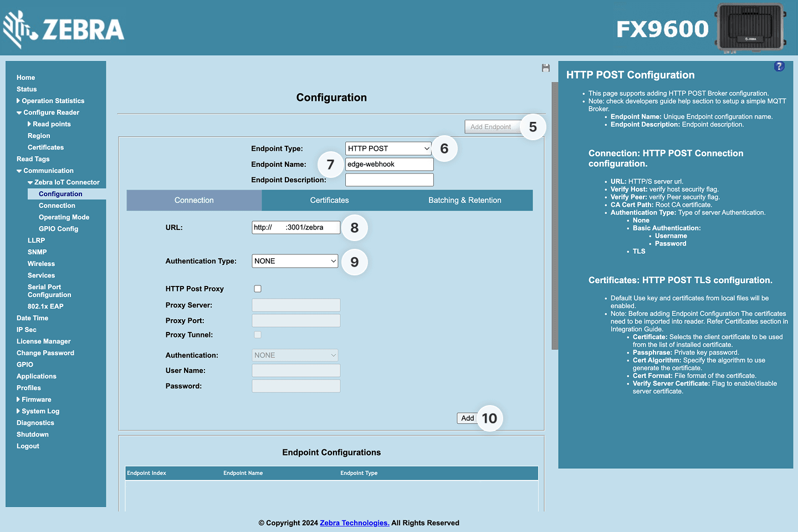The width and height of the screenshot is (798, 532).
Task: Switch to the Connection tab
Action: point(194,200)
